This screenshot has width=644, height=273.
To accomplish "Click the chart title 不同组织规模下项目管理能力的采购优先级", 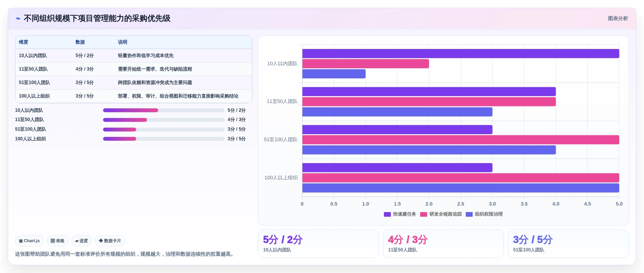I will (x=97, y=19).
